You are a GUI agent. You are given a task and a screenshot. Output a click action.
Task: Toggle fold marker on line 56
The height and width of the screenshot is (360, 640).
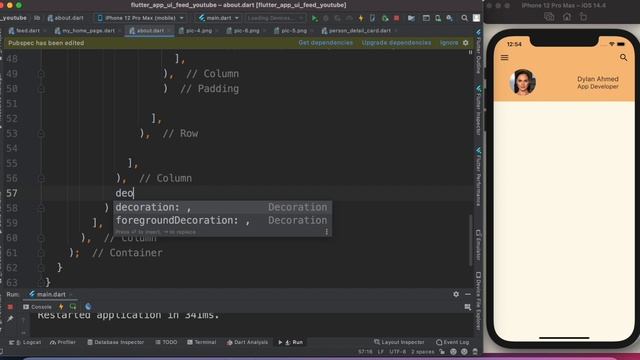click(x=41, y=178)
